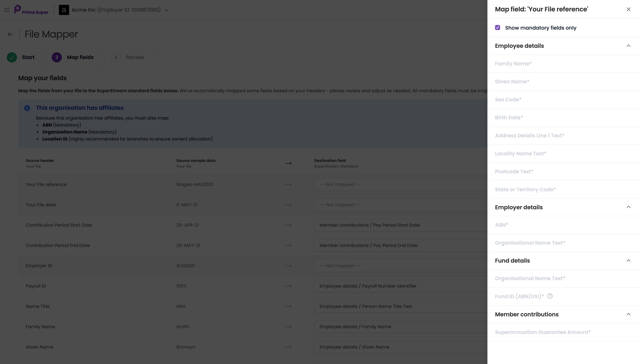Go back using the File Mapper arrow
The image size is (640, 364).
point(11,34)
